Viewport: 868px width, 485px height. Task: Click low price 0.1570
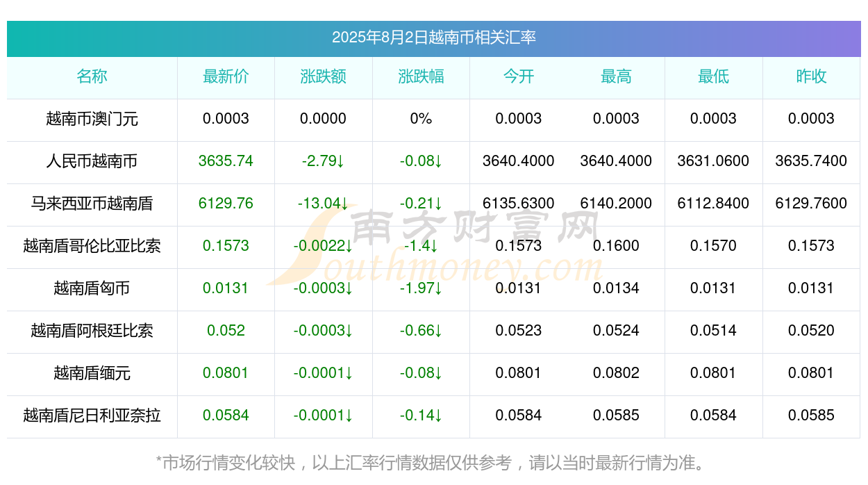(714, 246)
